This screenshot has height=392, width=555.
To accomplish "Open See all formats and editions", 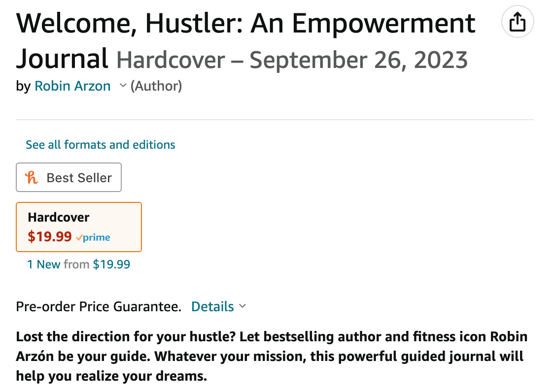I will click(101, 145).
